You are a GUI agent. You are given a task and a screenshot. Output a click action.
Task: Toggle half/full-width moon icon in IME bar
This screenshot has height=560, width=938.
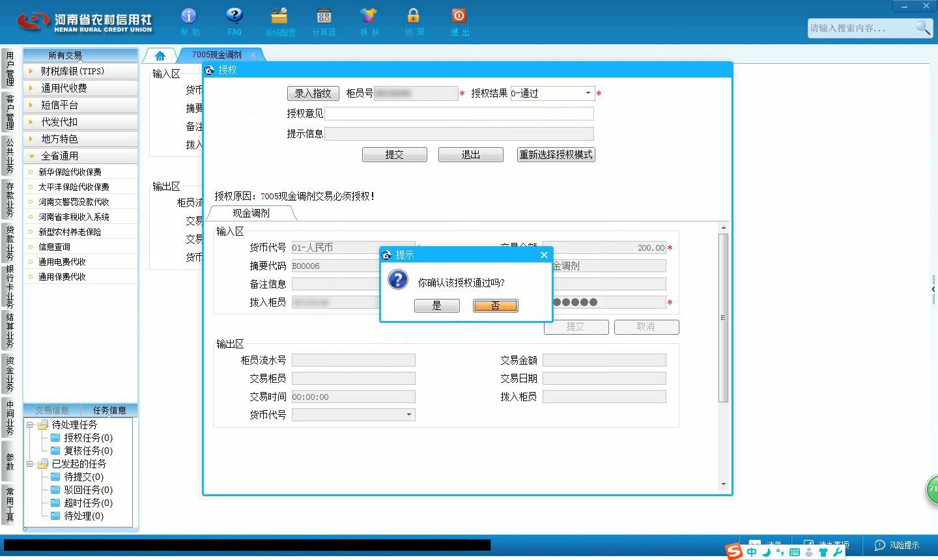(767, 552)
